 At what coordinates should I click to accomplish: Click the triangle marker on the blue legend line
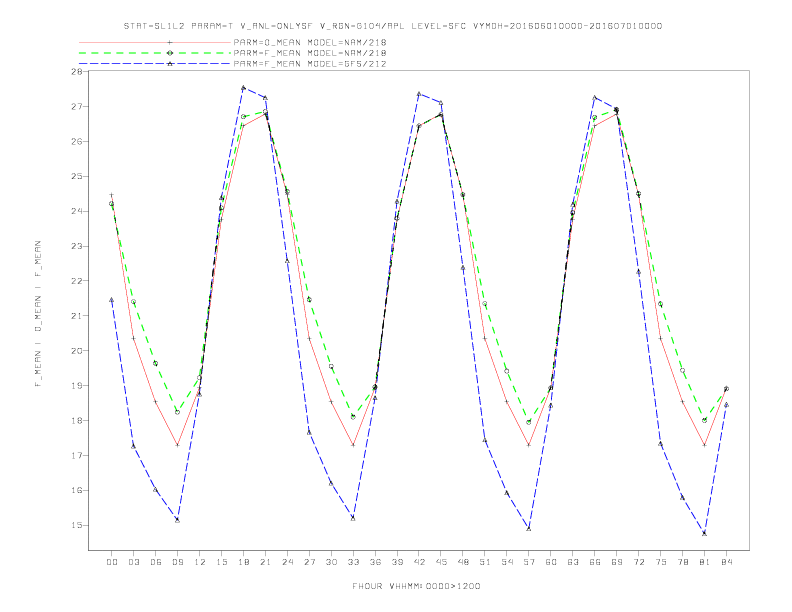pyautogui.click(x=170, y=64)
